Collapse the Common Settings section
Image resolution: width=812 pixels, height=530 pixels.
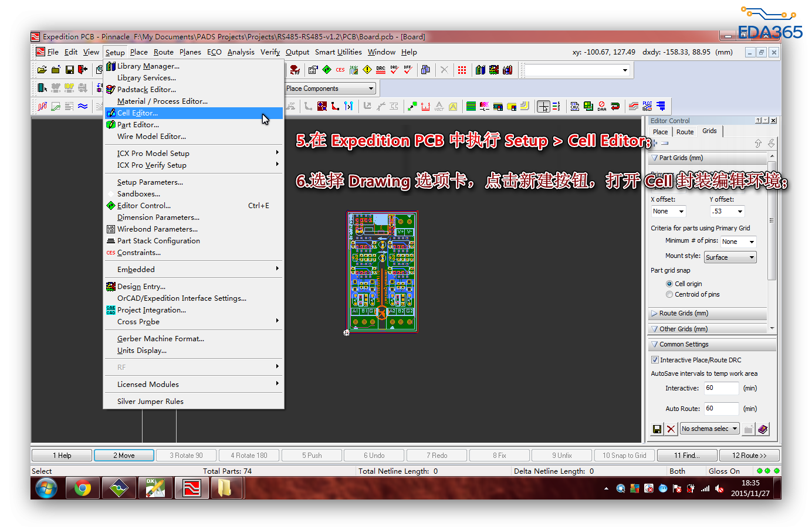712,344
